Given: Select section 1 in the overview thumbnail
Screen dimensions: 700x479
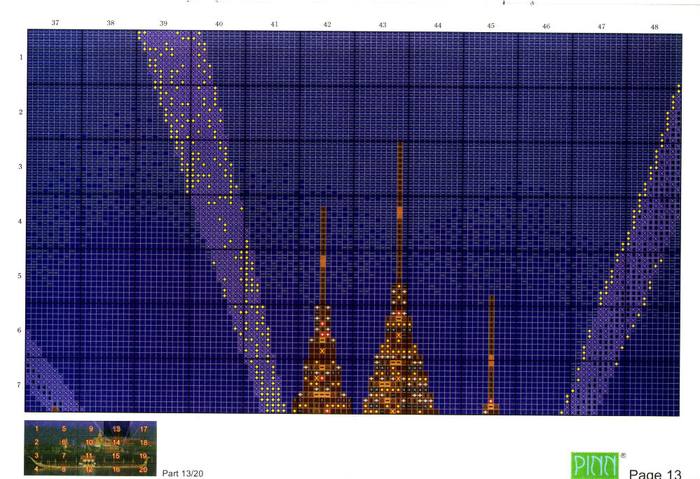Looking at the screenshot, I should (x=37, y=429).
